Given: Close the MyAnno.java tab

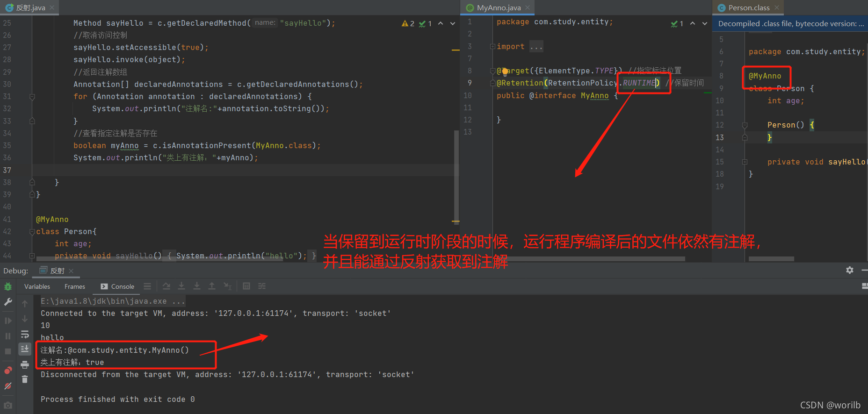Looking at the screenshot, I should click(x=528, y=7).
